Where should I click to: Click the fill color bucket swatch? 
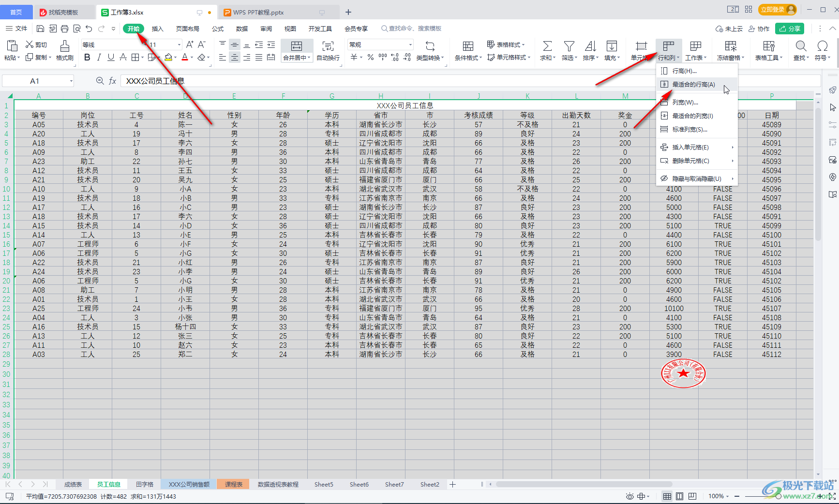point(168,58)
